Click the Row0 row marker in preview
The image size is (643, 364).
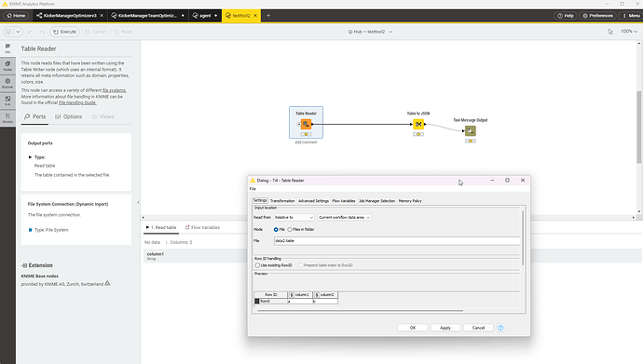[257, 301]
